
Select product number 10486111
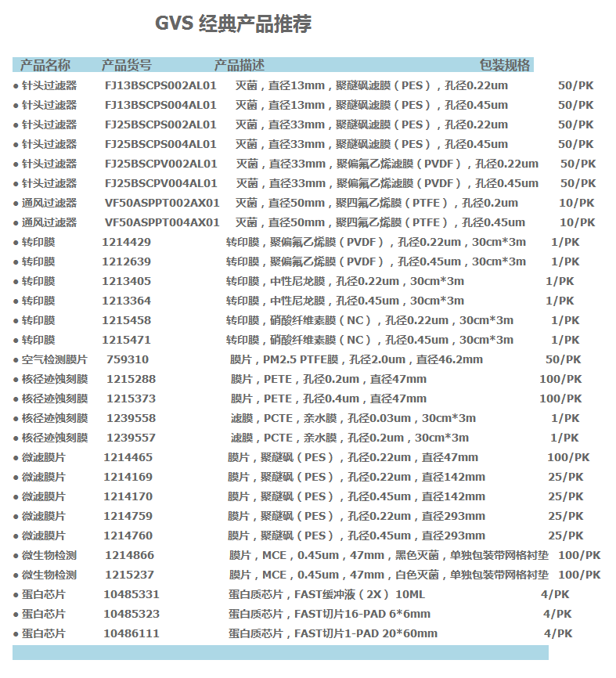tap(131, 633)
